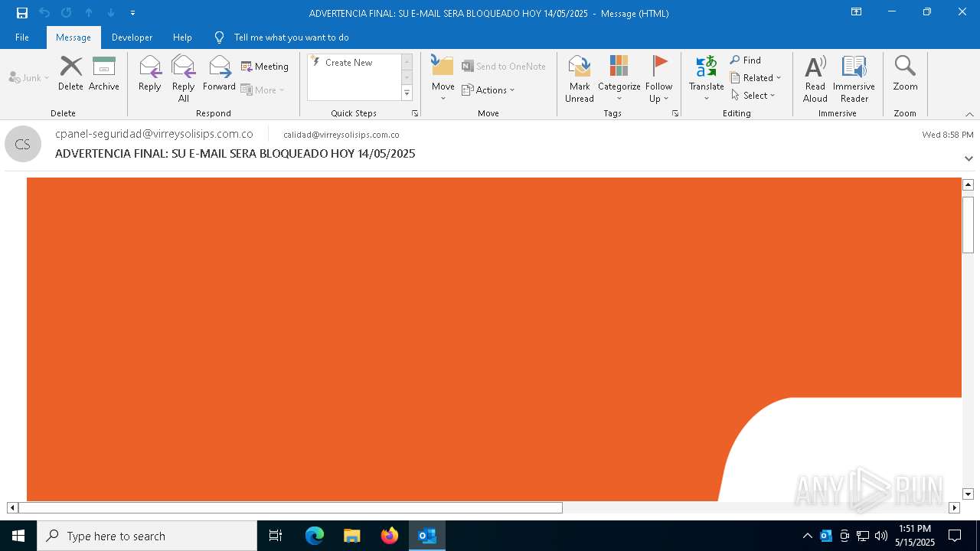Forward this email
This screenshot has width=980, height=551.
[x=219, y=74]
